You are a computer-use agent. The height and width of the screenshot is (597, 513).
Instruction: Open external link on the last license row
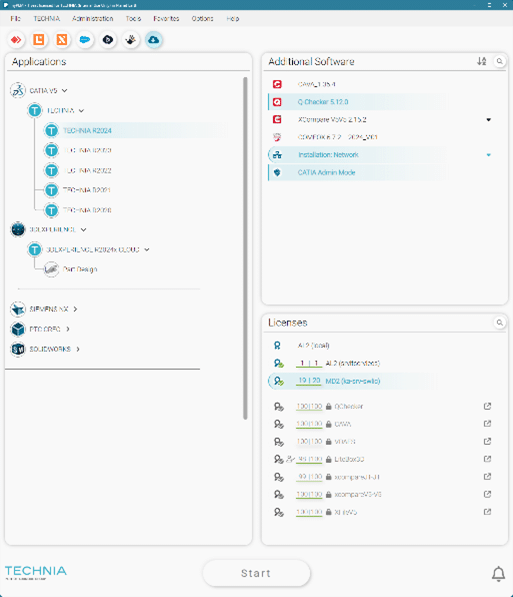tap(487, 512)
